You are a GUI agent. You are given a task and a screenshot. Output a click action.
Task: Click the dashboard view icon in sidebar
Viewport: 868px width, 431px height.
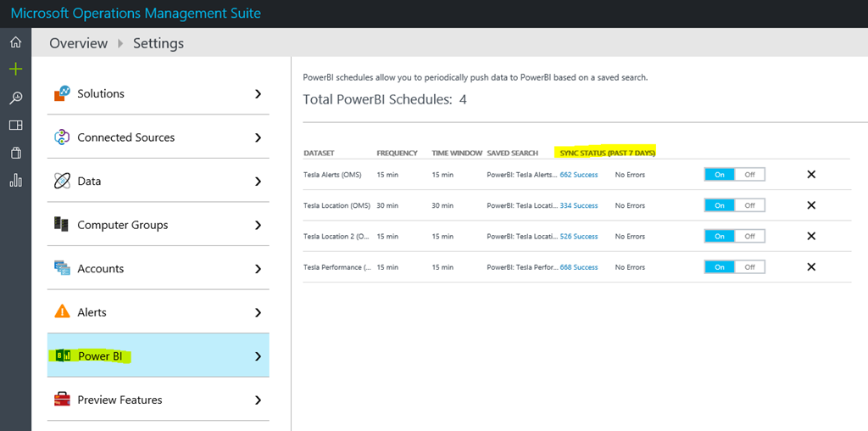click(x=15, y=126)
